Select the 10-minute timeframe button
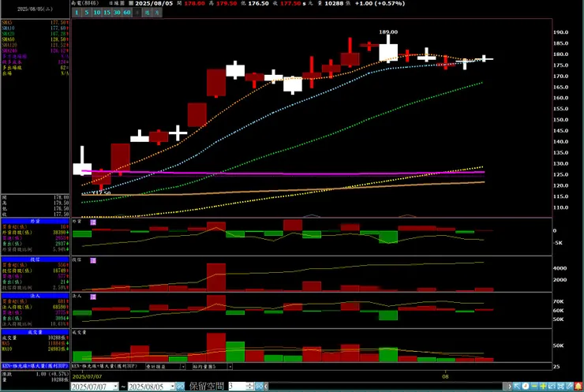Screen dimensions: 584x392 coord(96,13)
